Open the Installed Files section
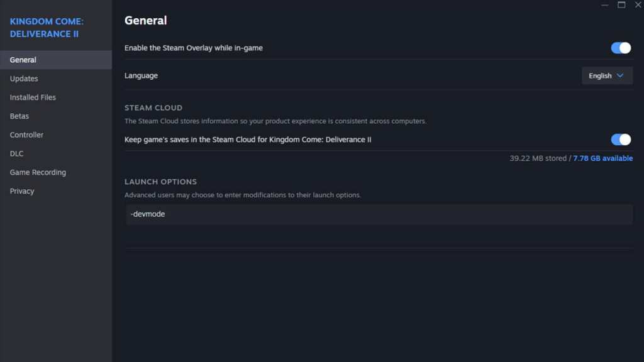The height and width of the screenshot is (362, 644). click(33, 97)
